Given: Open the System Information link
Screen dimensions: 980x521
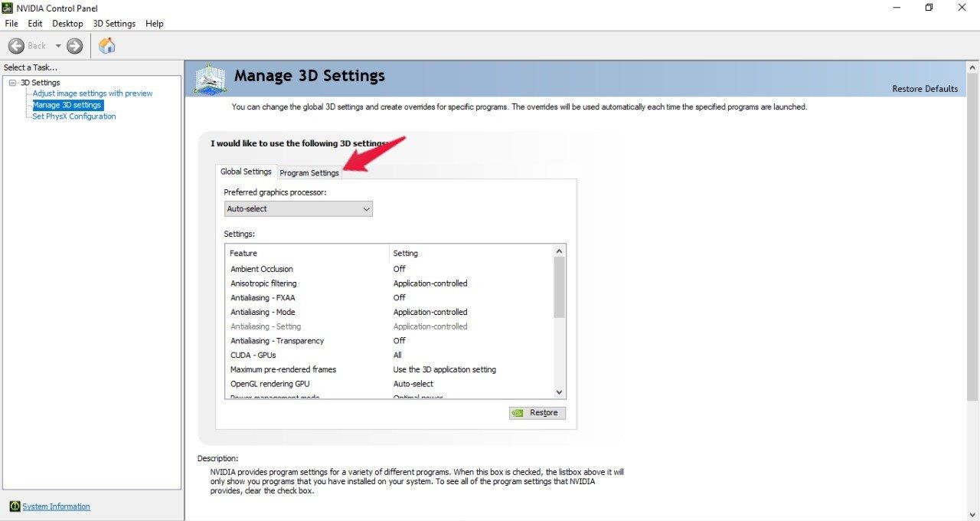Looking at the screenshot, I should click(56, 506).
